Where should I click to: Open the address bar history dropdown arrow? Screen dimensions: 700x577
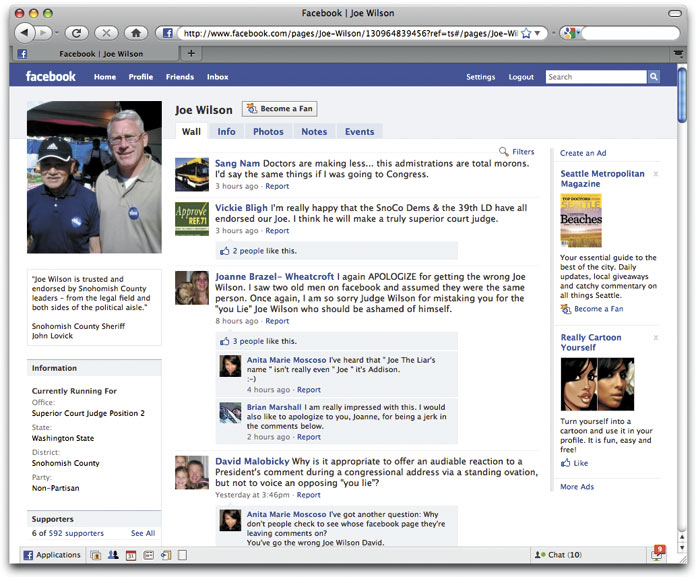[x=538, y=33]
